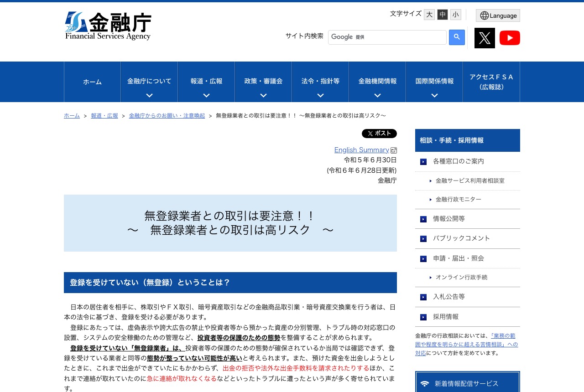Viewport: 584px width, 392px height.
Task: Click the small triangle beside 金融サービス利用者相談室
Action: pyautogui.click(x=431, y=181)
